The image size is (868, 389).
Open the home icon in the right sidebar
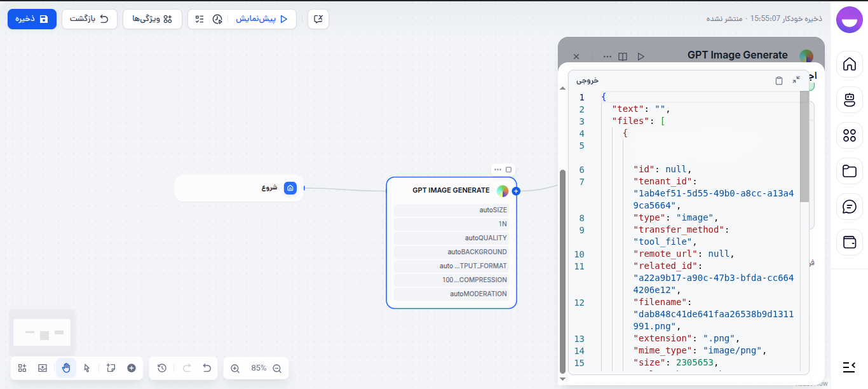click(x=849, y=64)
